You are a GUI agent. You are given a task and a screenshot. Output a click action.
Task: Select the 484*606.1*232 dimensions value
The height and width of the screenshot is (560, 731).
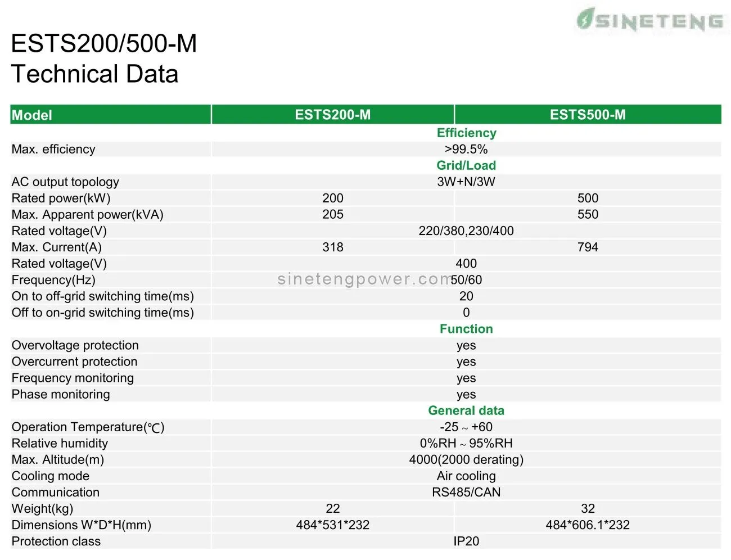point(588,525)
